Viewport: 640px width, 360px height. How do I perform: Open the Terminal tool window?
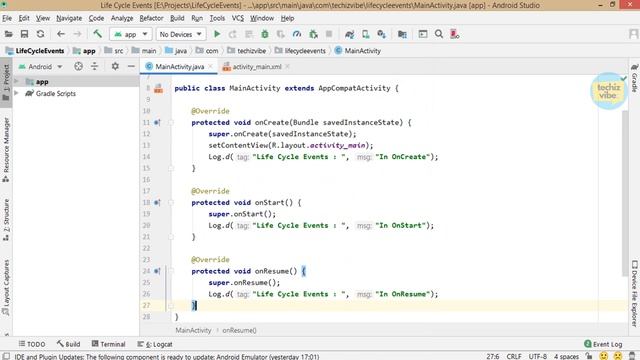(108, 344)
